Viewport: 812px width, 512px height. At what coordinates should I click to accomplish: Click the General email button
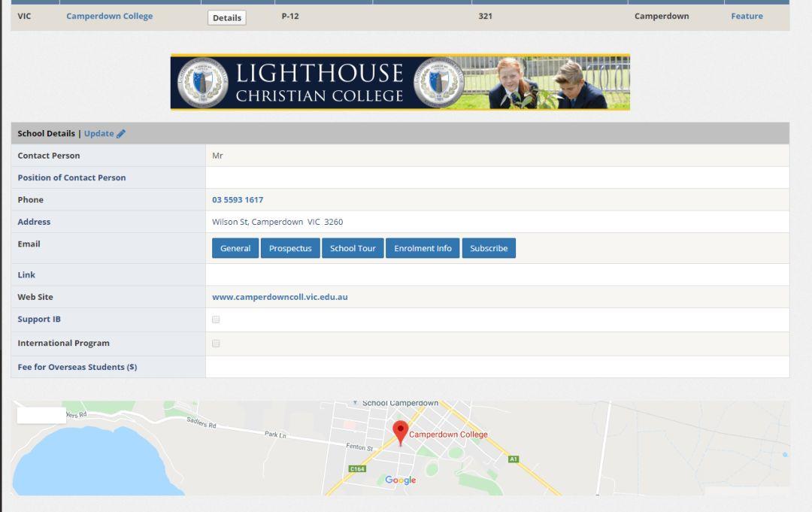(x=235, y=248)
